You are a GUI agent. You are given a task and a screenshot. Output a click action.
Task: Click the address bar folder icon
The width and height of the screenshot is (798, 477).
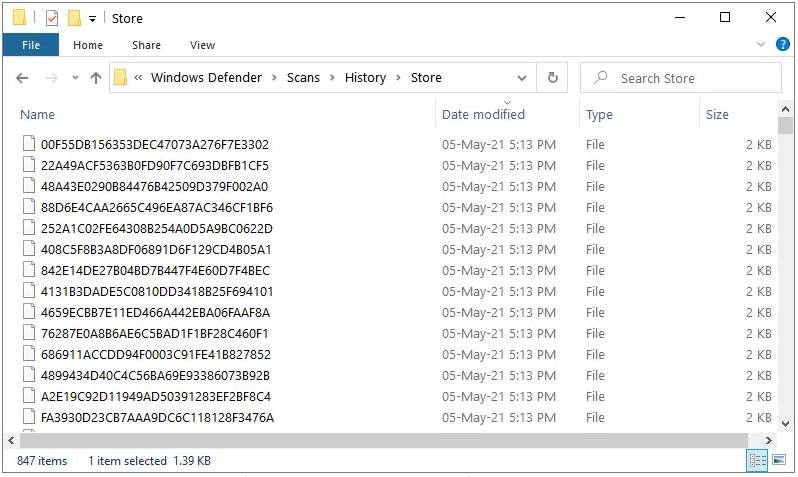pyautogui.click(x=120, y=77)
